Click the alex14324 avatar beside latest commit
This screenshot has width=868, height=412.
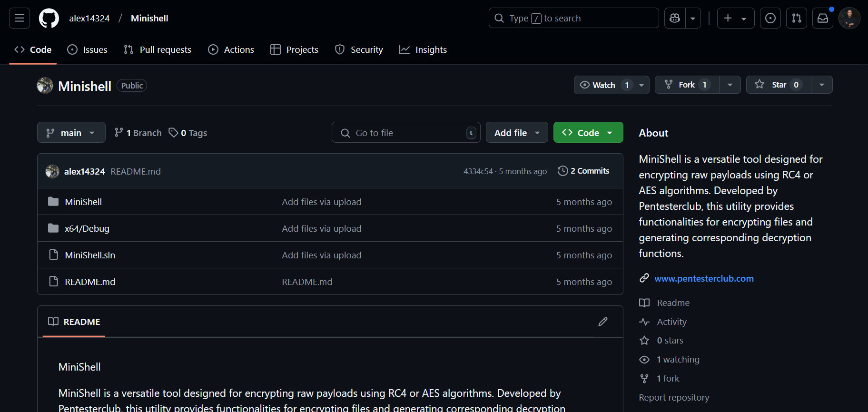click(x=52, y=171)
